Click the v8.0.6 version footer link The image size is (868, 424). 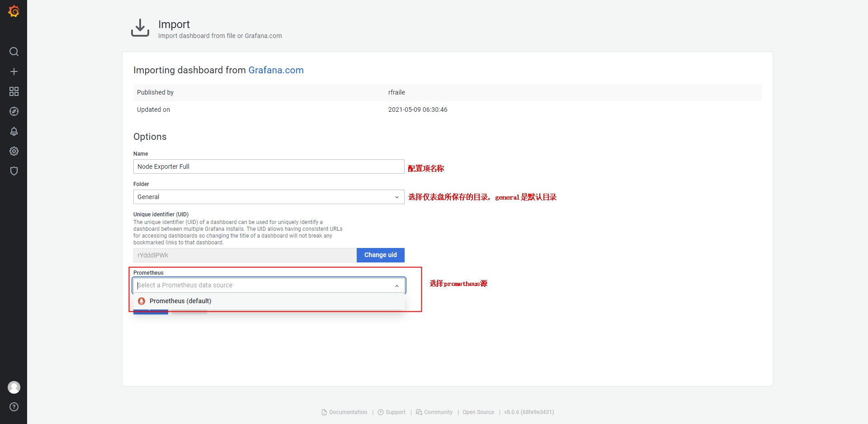pos(529,412)
